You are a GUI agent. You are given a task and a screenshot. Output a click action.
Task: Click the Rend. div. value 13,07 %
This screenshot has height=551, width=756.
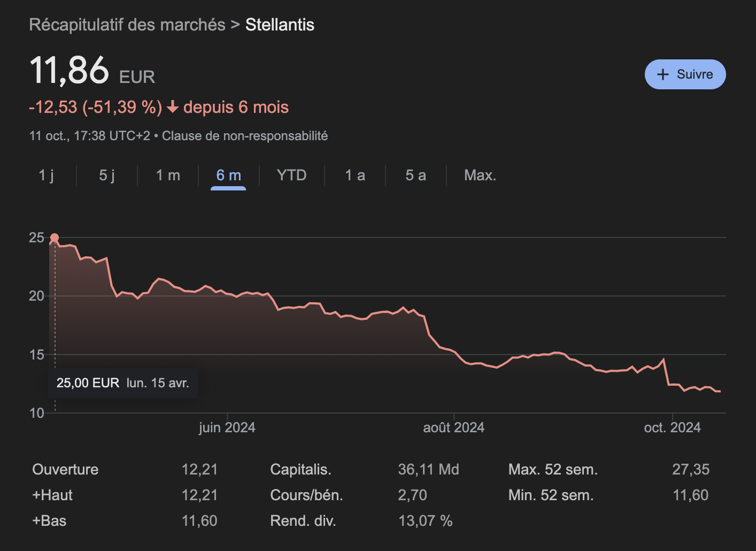pyautogui.click(x=425, y=521)
